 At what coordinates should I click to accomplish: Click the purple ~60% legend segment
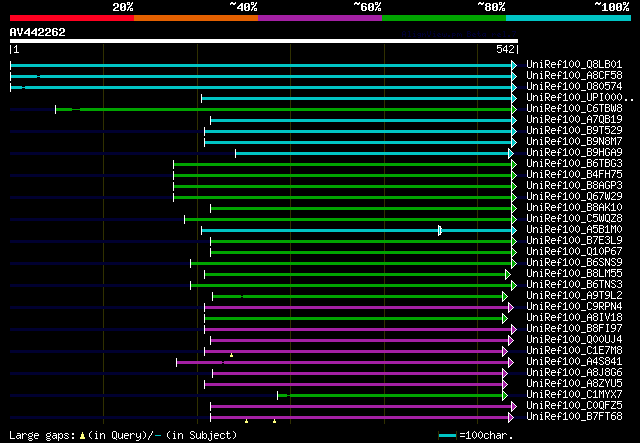320,18
